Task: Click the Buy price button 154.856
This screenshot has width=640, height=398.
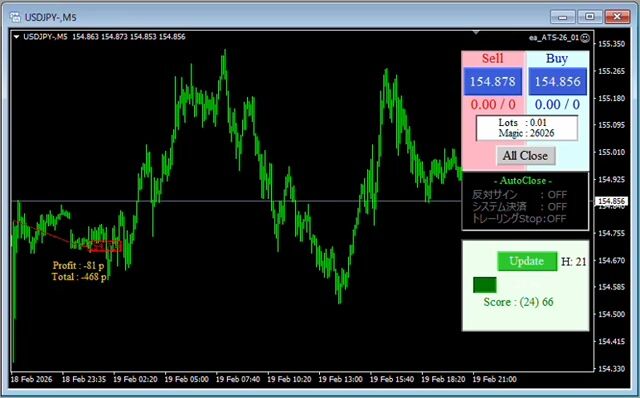Action: tap(558, 81)
